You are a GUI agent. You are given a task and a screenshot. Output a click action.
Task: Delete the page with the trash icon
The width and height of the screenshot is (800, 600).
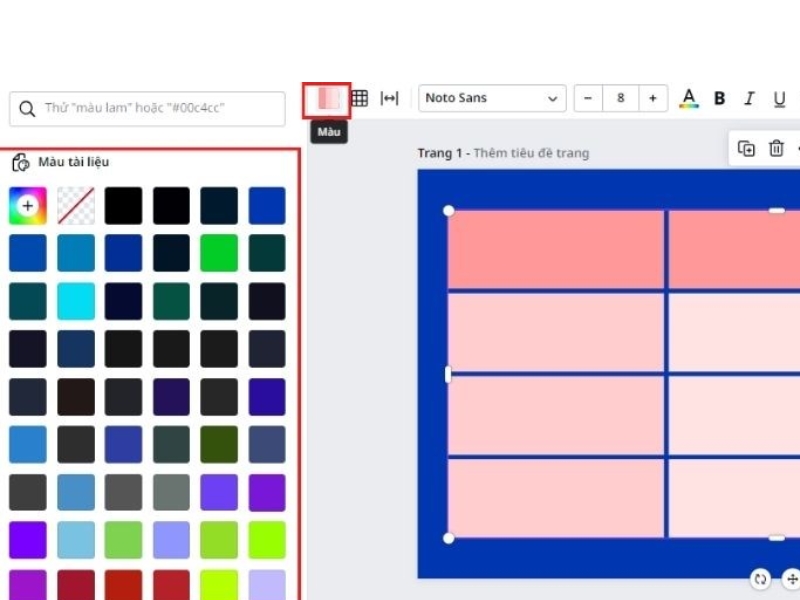click(x=776, y=148)
